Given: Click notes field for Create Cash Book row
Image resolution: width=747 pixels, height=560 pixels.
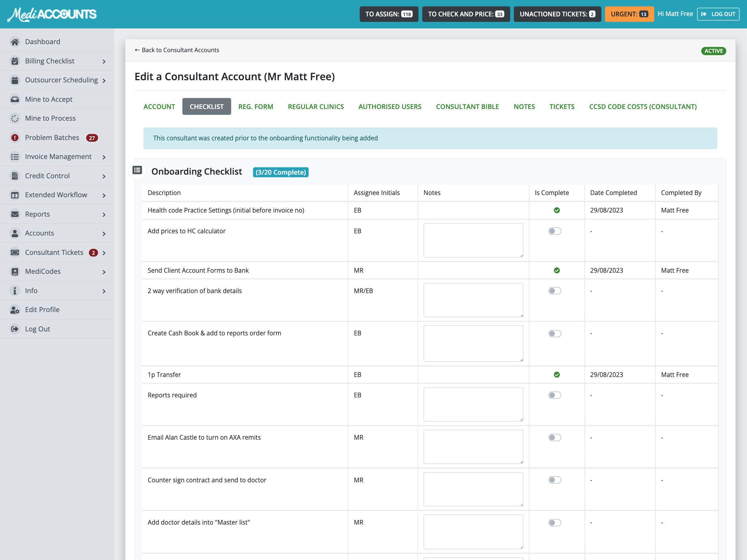Looking at the screenshot, I should 473,343.
